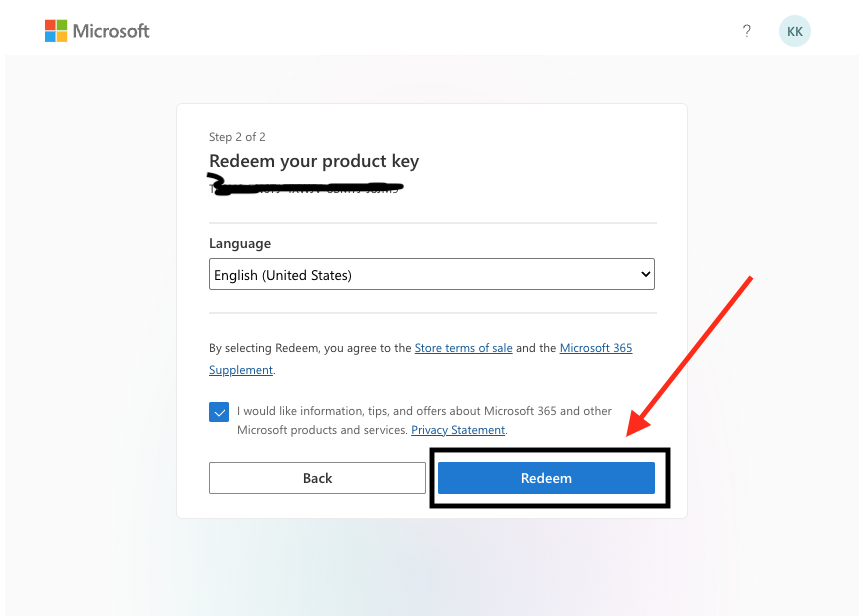Click inside the redemption card panel
This screenshot has height=616, width=866.
click(431, 310)
